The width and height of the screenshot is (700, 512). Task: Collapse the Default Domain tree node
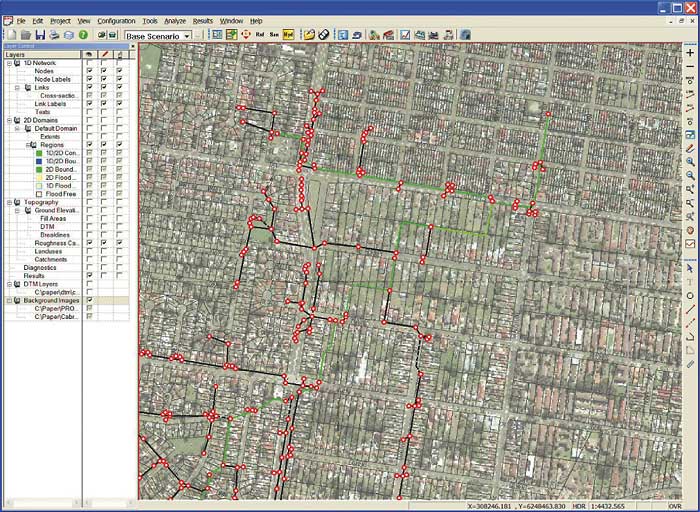point(17,129)
